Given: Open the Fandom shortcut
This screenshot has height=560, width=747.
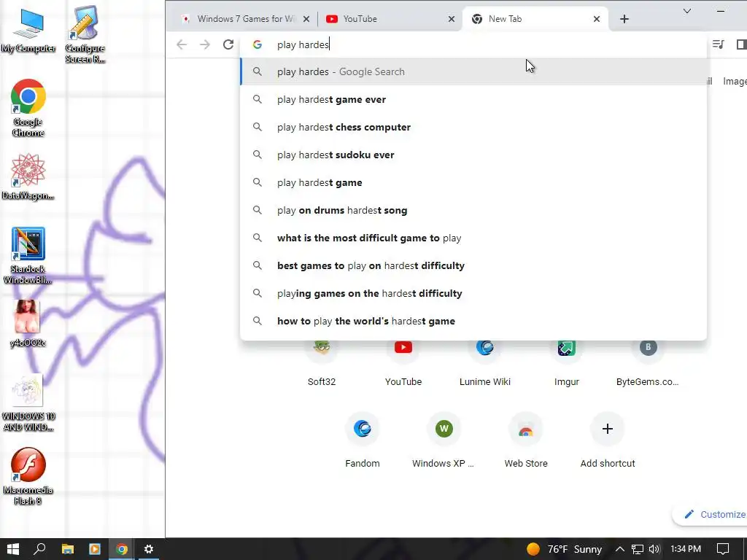Looking at the screenshot, I should 363,440.
